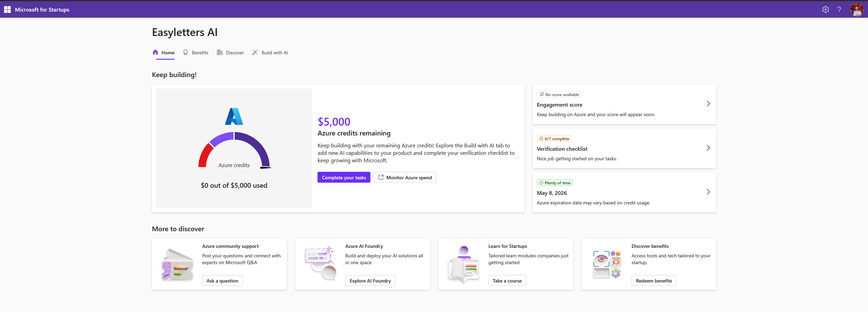Switch to the Benefits tab

[x=196, y=53]
